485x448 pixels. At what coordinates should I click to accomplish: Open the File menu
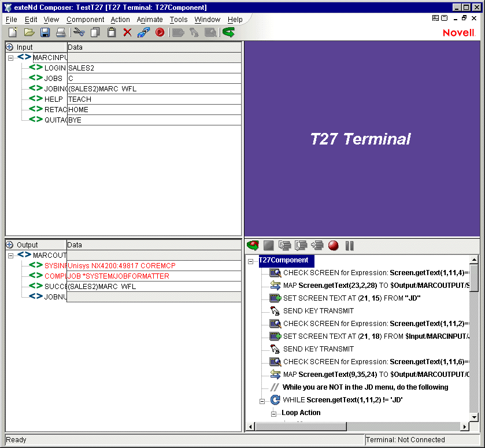tap(12, 20)
